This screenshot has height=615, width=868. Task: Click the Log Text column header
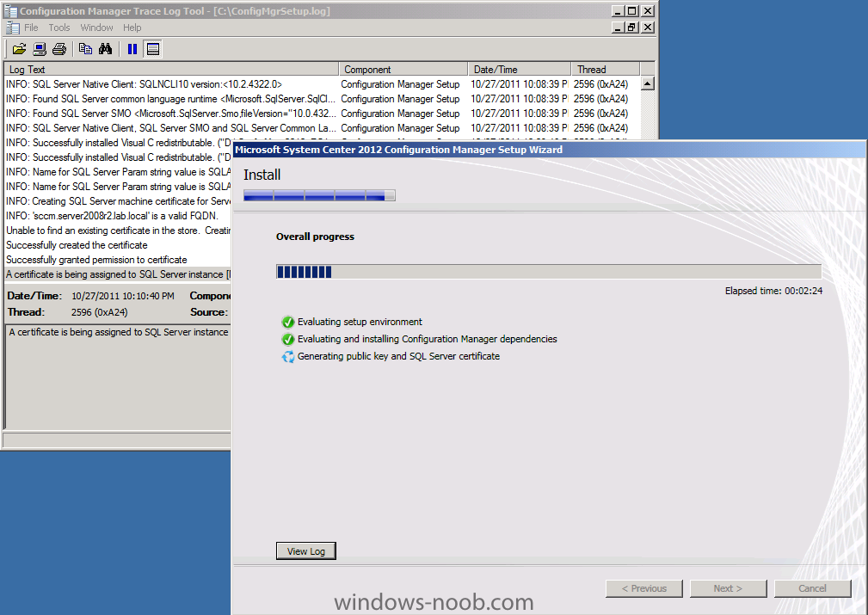pyautogui.click(x=171, y=69)
